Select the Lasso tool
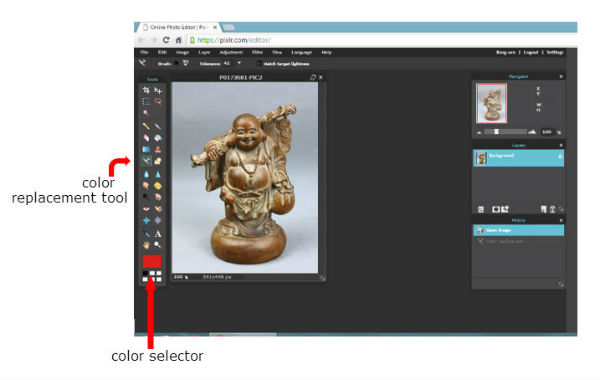The image size is (600, 380). [158, 101]
